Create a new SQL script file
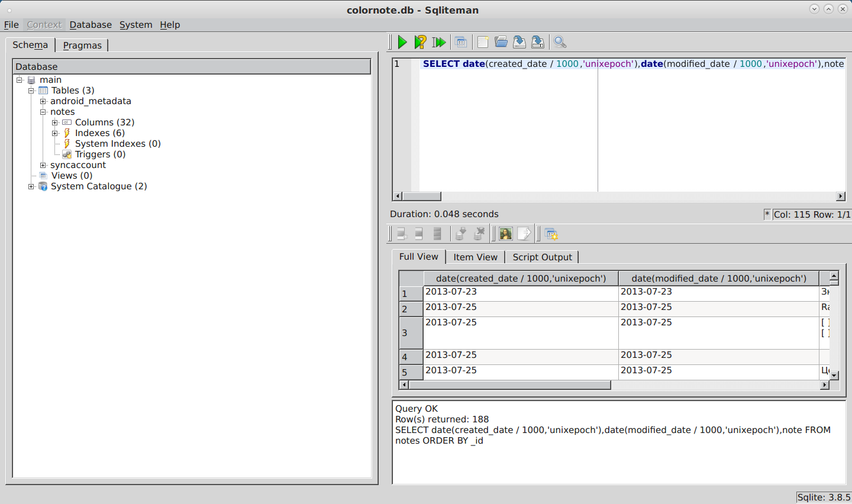 coord(483,42)
